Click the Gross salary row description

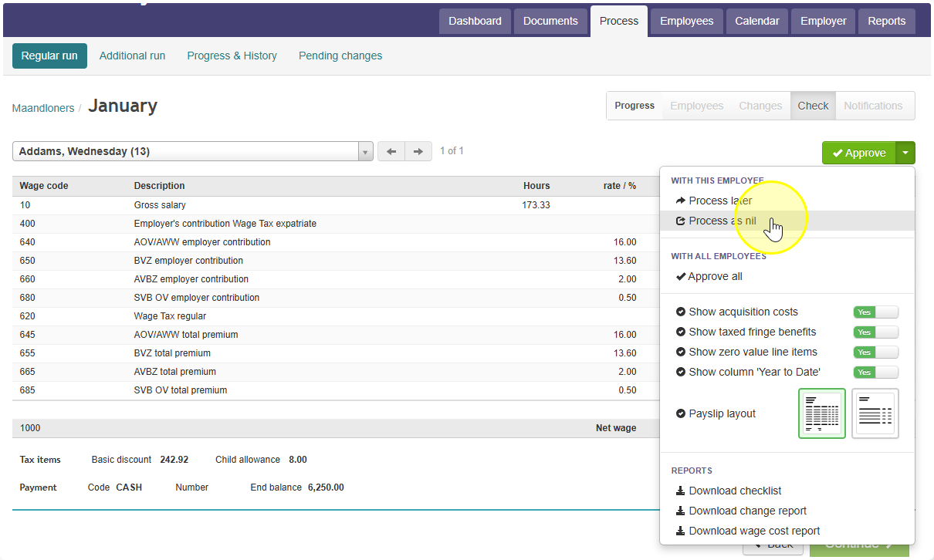click(160, 205)
